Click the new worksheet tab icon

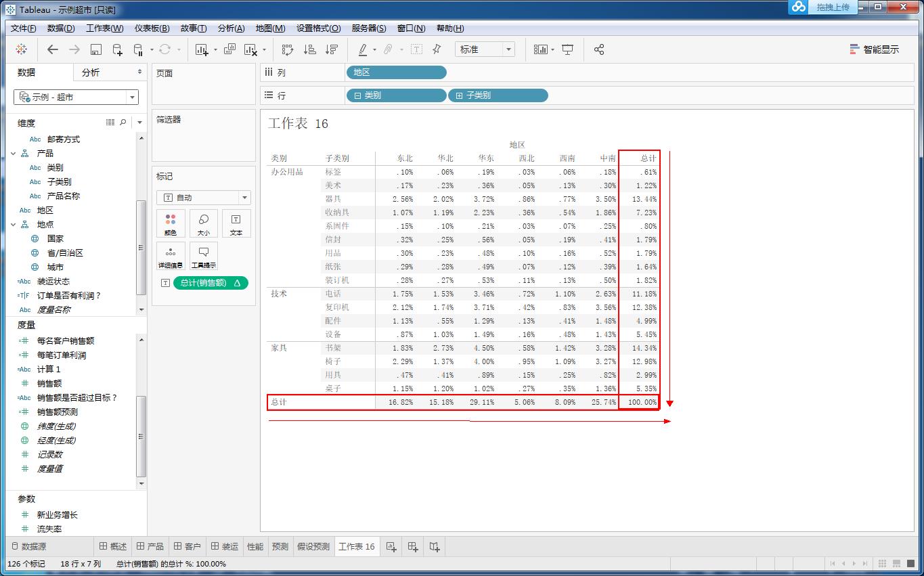[x=391, y=546]
